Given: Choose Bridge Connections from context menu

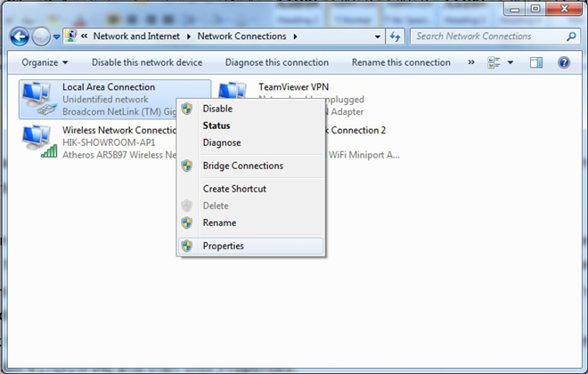Looking at the screenshot, I should click(x=242, y=166).
